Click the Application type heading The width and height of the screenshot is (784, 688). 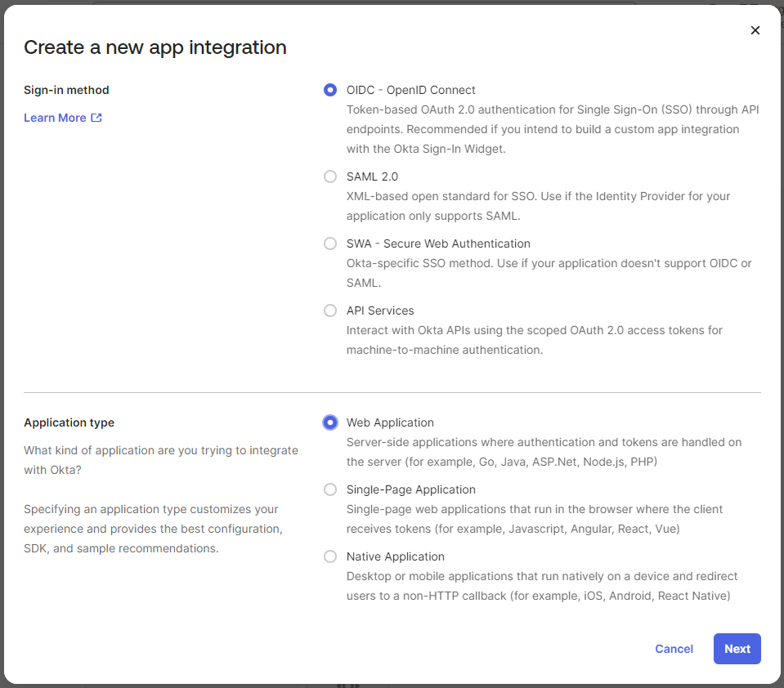[x=69, y=422]
